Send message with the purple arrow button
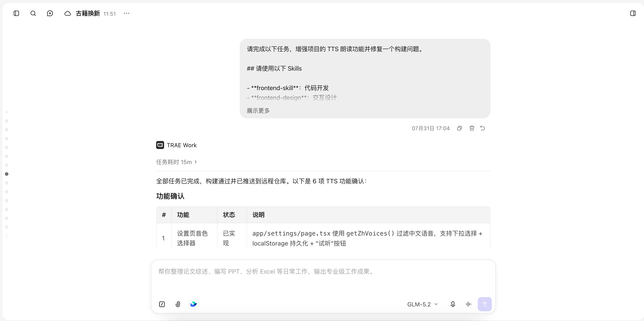Image resolution: width=644 pixels, height=321 pixels. (x=485, y=304)
